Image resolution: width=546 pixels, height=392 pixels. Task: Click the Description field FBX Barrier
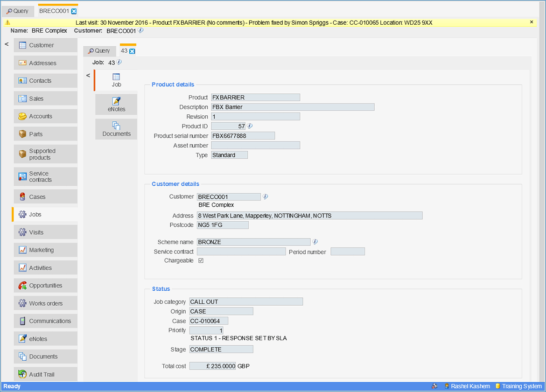point(293,107)
